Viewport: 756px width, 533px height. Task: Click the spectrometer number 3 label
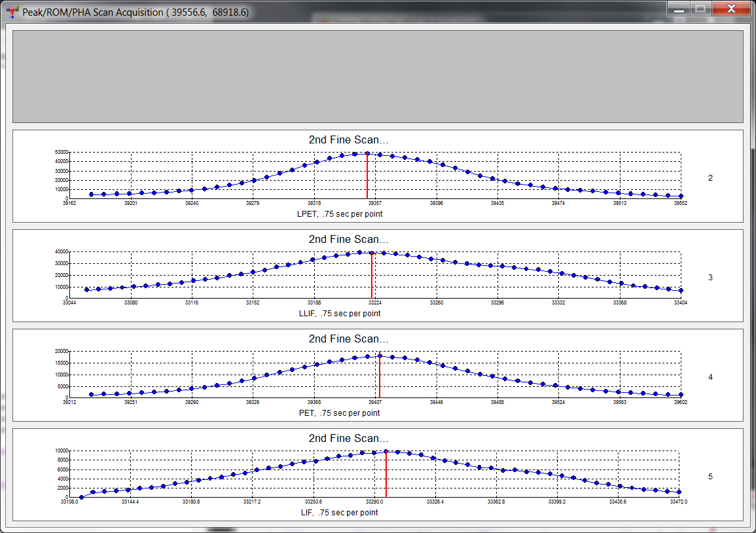[710, 278]
